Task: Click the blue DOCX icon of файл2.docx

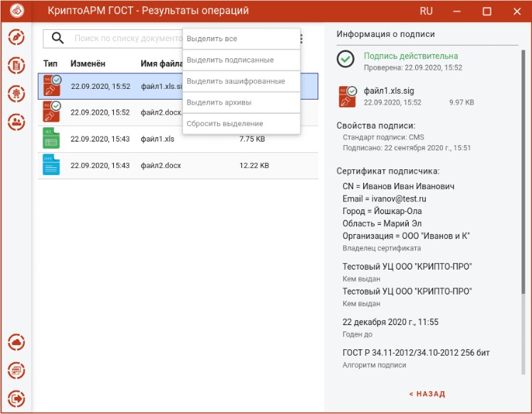Action: click(x=51, y=164)
